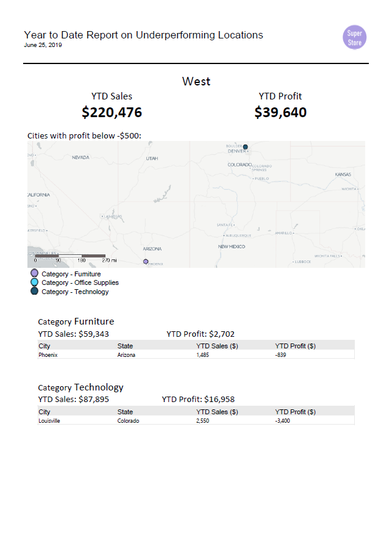Click the Super Store logo badge
Viewport: 392px width, 557px height.
(354, 37)
